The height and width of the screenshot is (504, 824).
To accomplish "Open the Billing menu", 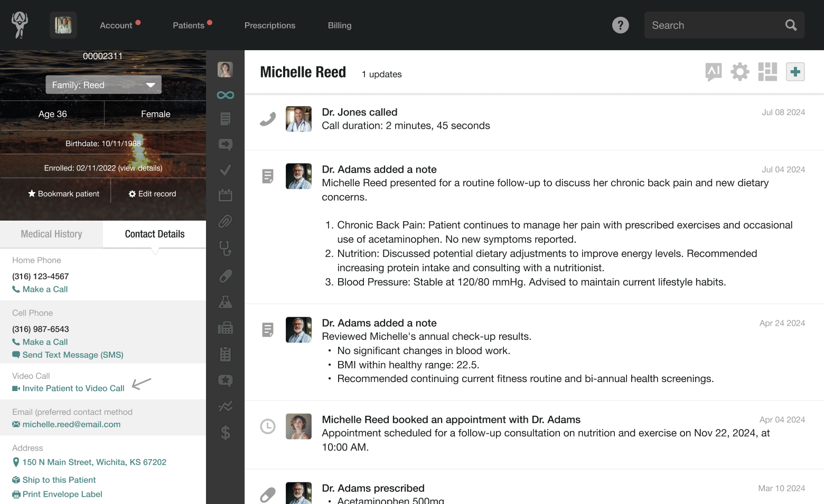I will point(340,25).
